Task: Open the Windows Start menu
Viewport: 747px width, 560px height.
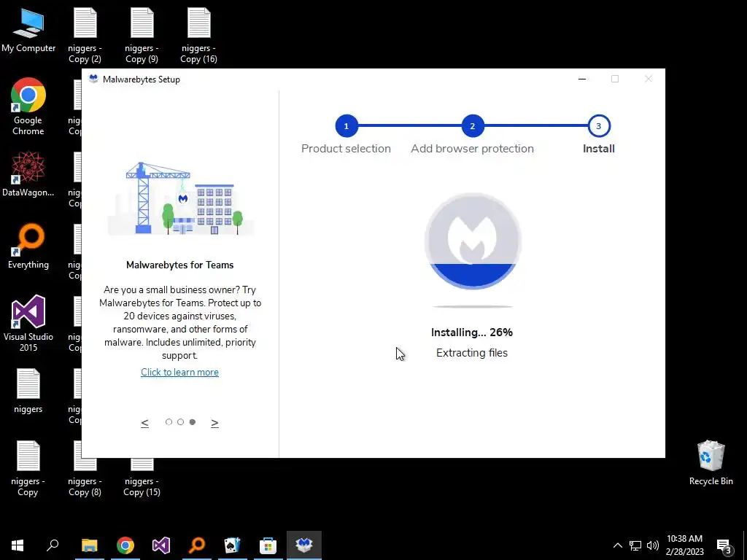Action: [18, 545]
